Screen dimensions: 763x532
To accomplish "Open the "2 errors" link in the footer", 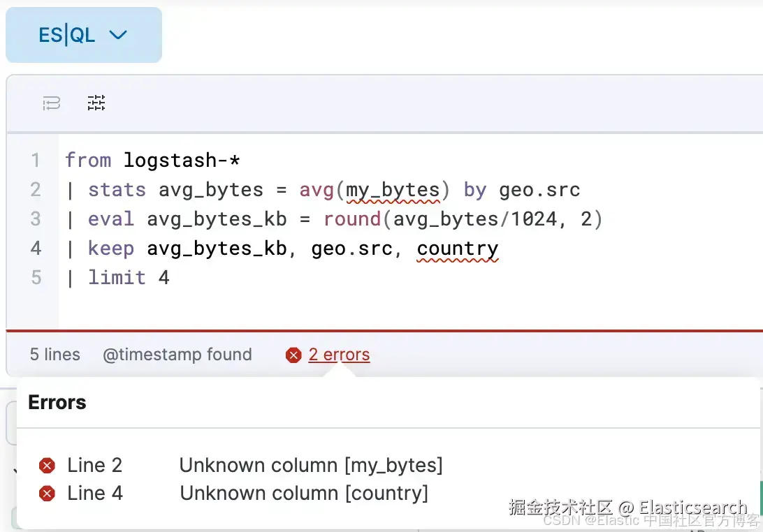I will 339,355.
